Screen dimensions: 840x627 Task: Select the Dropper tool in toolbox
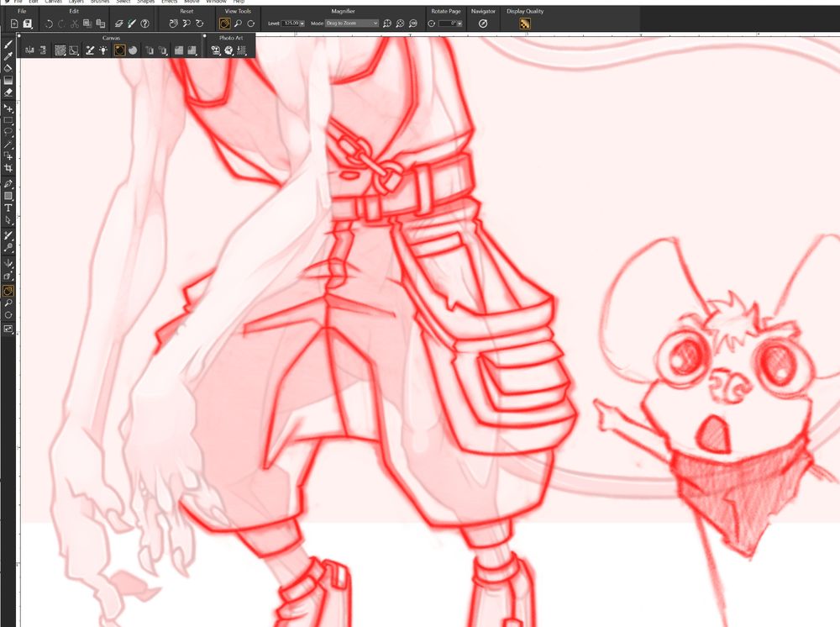click(x=8, y=56)
